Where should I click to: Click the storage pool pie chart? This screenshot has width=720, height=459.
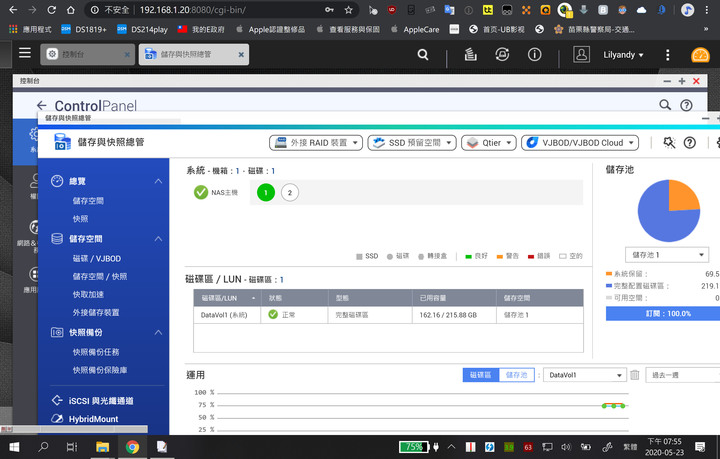669,211
